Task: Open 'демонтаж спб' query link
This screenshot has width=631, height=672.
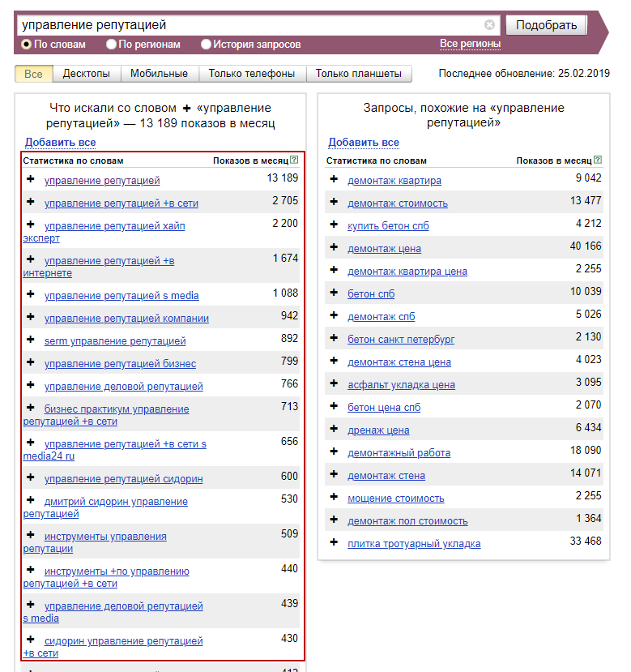Action: pyautogui.click(x=382, y=317)
